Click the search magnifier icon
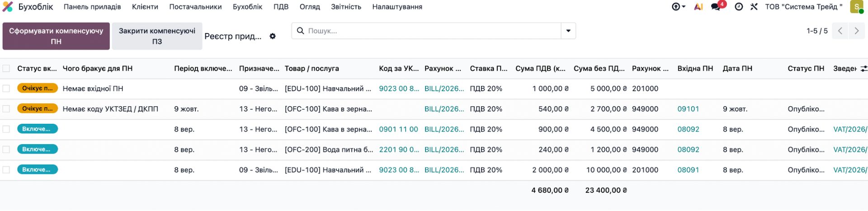 pyautogui.click(x=300, y=31)
